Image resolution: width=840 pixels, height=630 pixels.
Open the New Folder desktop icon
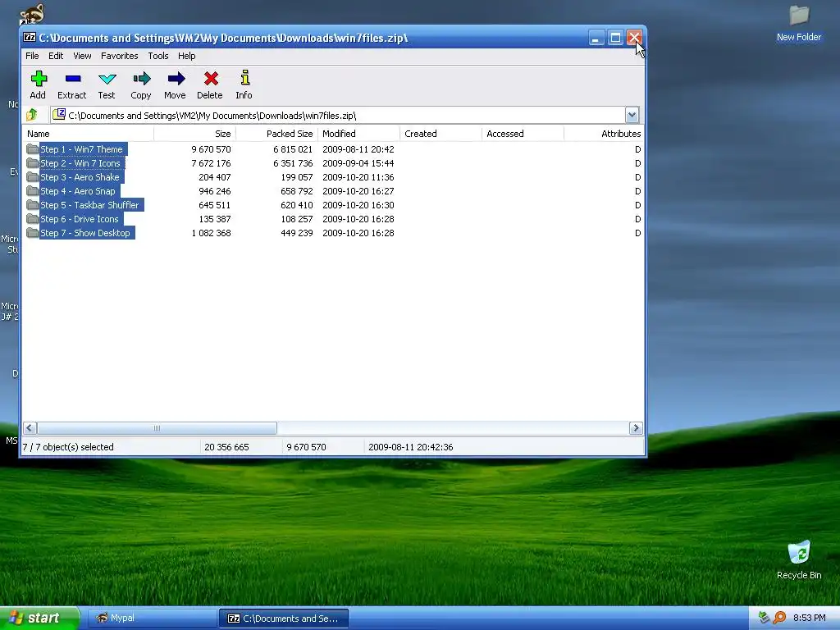[x=799, y=15]
